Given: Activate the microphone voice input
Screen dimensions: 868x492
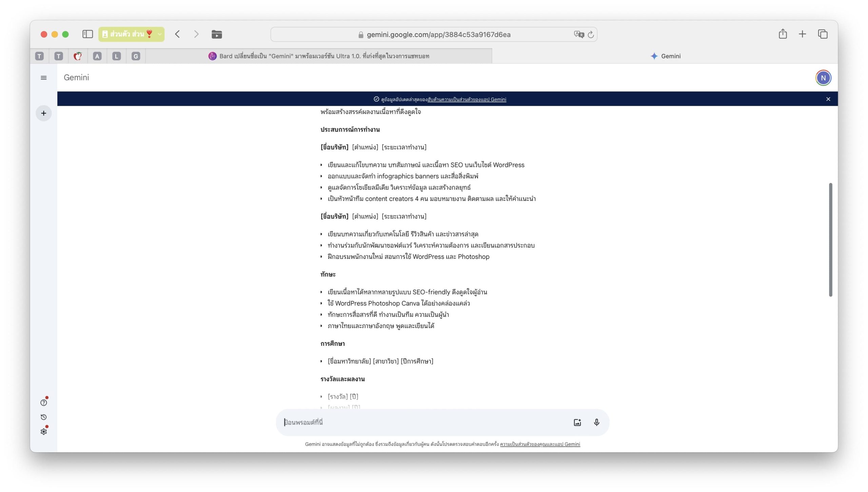Looking at the screenshot, I should [596, 422].
